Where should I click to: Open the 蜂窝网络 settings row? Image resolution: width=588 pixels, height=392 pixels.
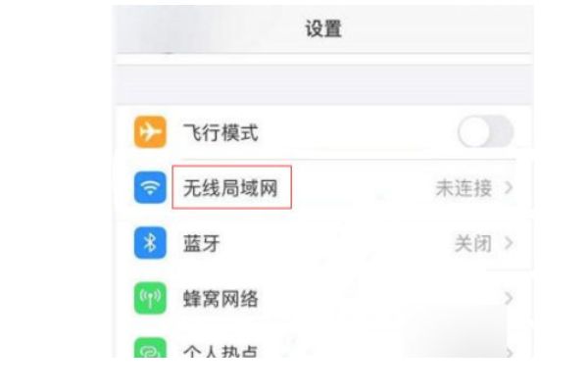point(323,298)
